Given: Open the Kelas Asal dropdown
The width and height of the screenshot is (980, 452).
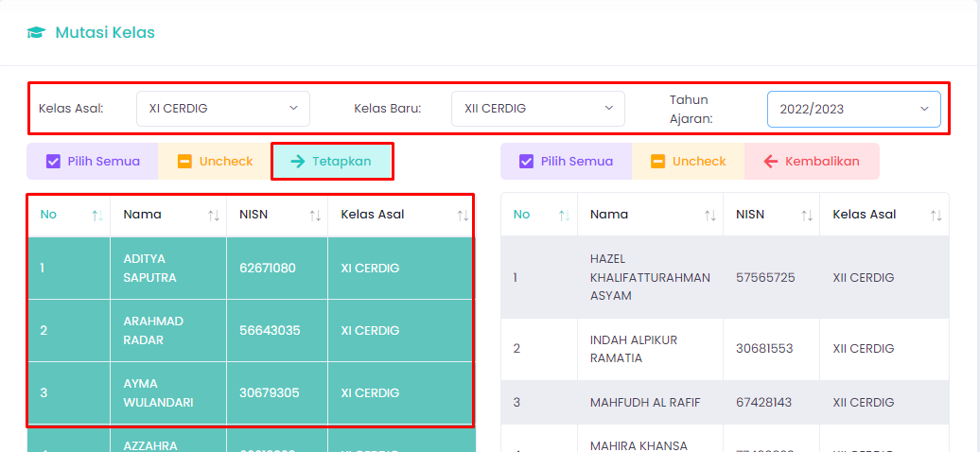Looking at the screenshot, I should pyautogui.click(x=223, y=109).
